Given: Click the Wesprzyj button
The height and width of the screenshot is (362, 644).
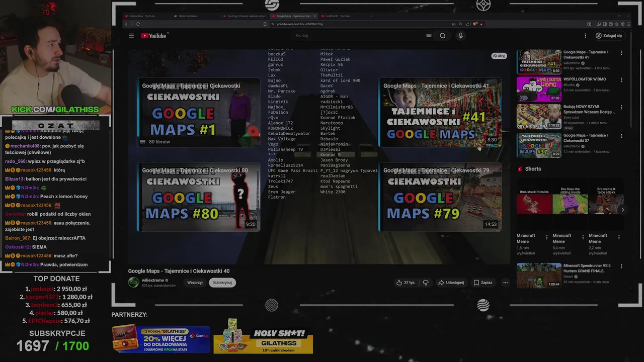Looking at the screenshot, I should pyautogui.click(x=195, y=283).
